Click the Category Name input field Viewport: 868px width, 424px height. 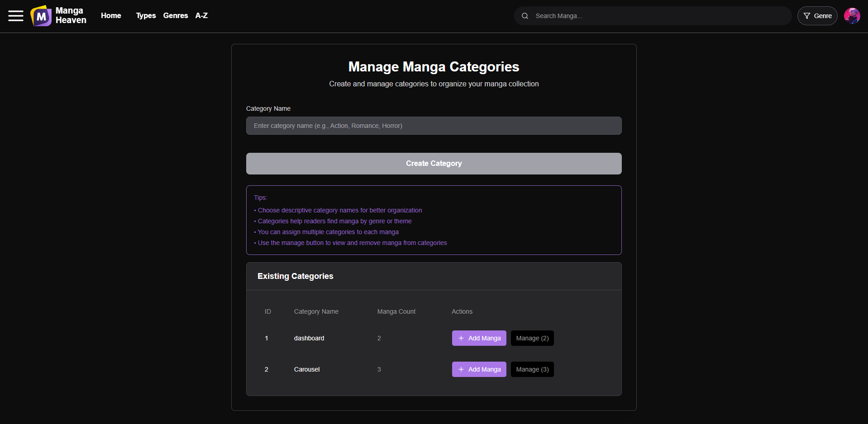434,126
